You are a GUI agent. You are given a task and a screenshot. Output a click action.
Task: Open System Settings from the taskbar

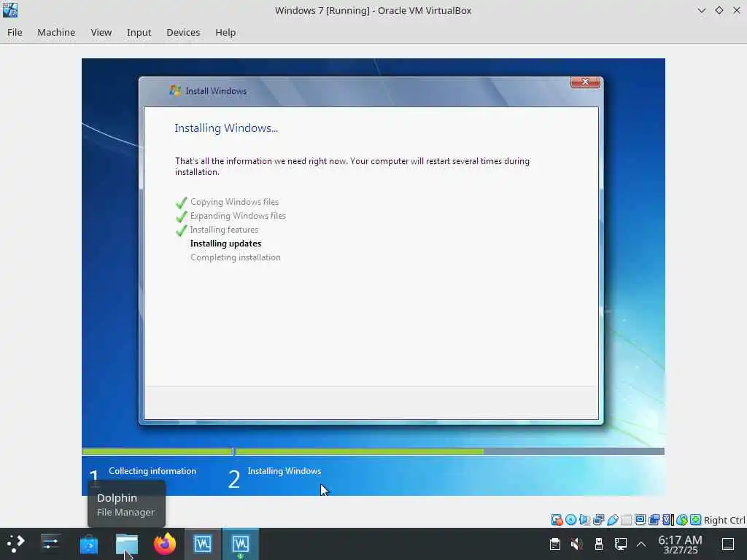50,544
